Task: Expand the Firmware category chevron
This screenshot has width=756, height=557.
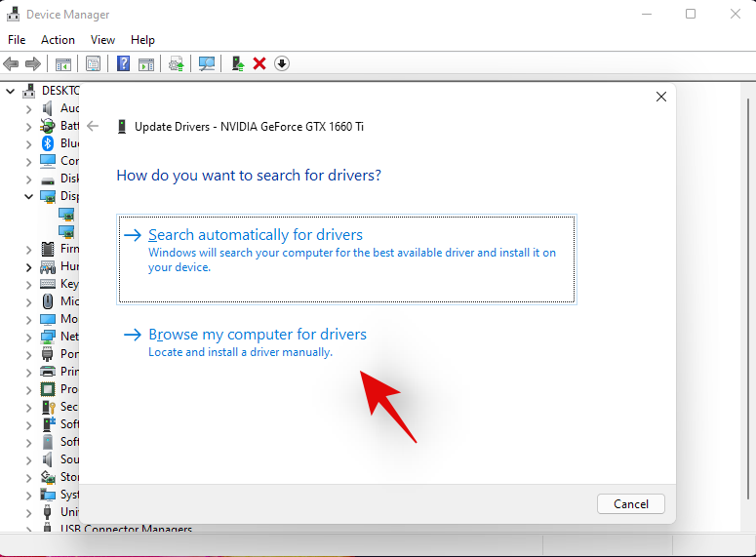Action: (28, 250)
